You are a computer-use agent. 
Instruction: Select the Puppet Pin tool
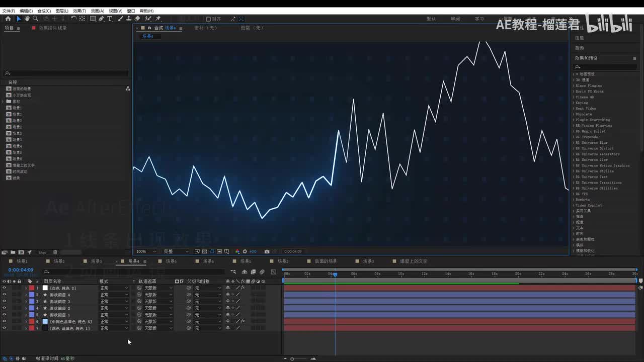click(x=158, y=19)
